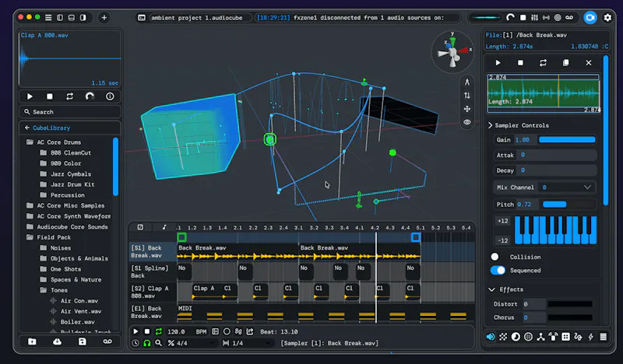The width and height of the screenshot is (623, 364).
Task: Expand Audiocube Core Sounds folder
Action: 67,227
